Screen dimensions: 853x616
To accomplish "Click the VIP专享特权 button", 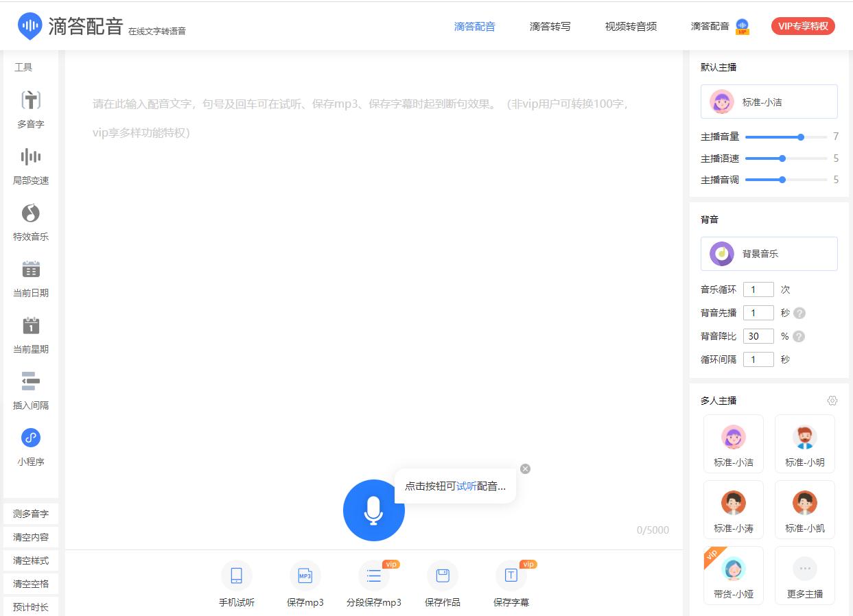I will [803, 27].
